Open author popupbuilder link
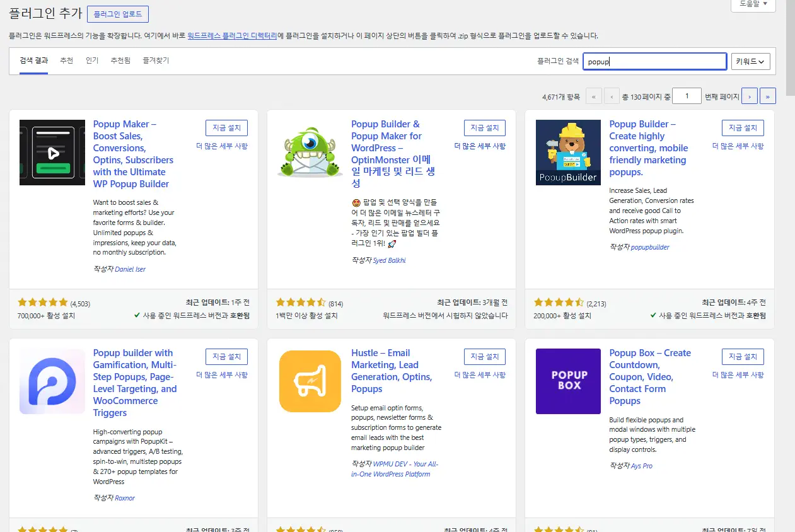The image size is (795, 532). 650,247
